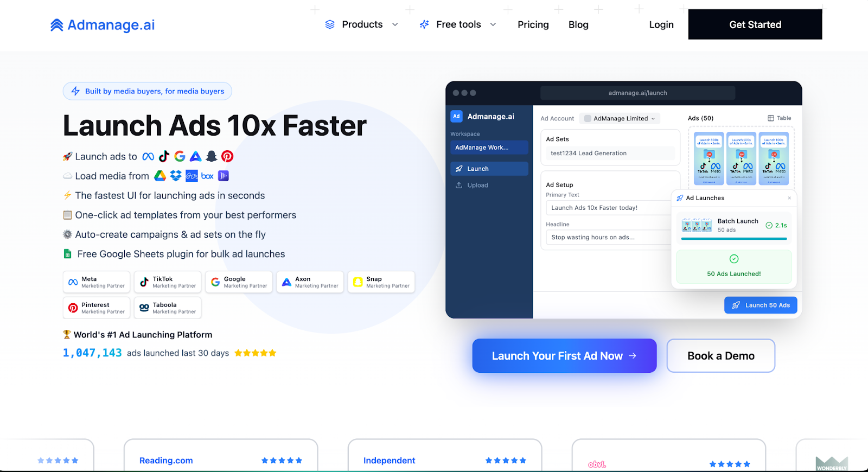Click the Snap Marketing Partner badge
Screen dimensions: 868x472
pyautogui.click(x=381, y=282)
